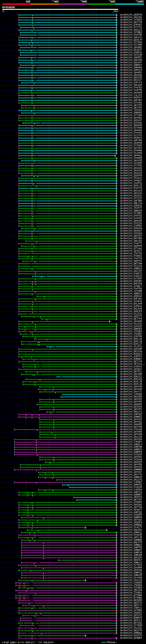This screenshot has width=146, height=644.
Task: Click the cyan ~100% identity legend bar
Action: [130, 4]
